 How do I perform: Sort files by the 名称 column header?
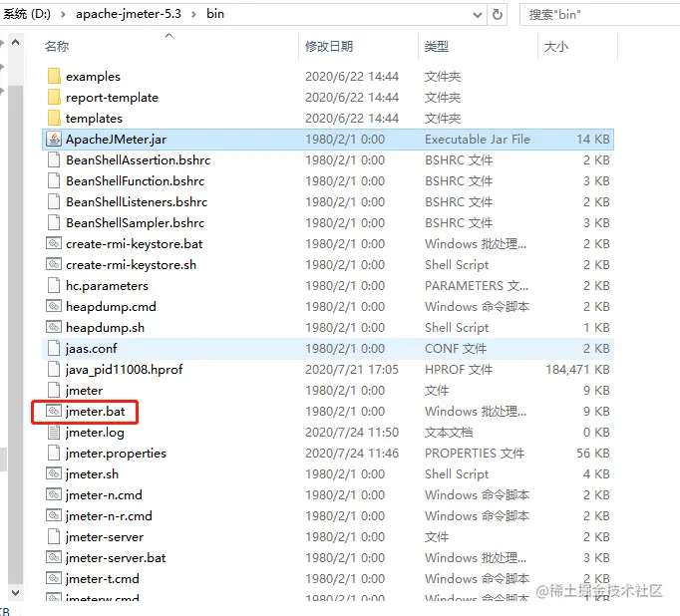point(57,47)
